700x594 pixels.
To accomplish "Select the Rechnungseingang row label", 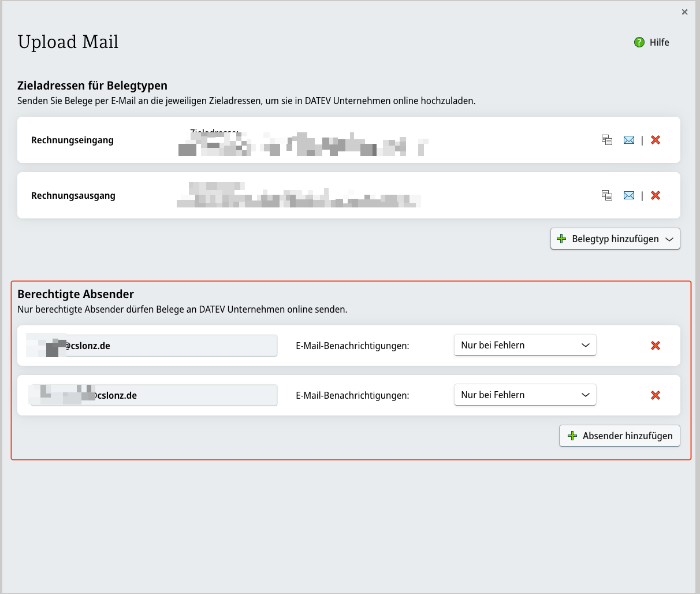I will tap(72, 140).
